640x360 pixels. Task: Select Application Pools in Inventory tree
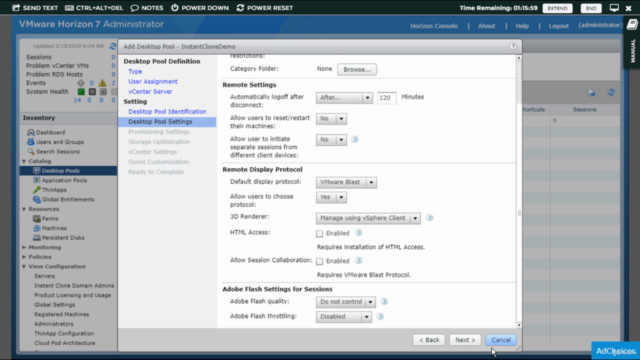pyautogui.click(x=64, y=180)
